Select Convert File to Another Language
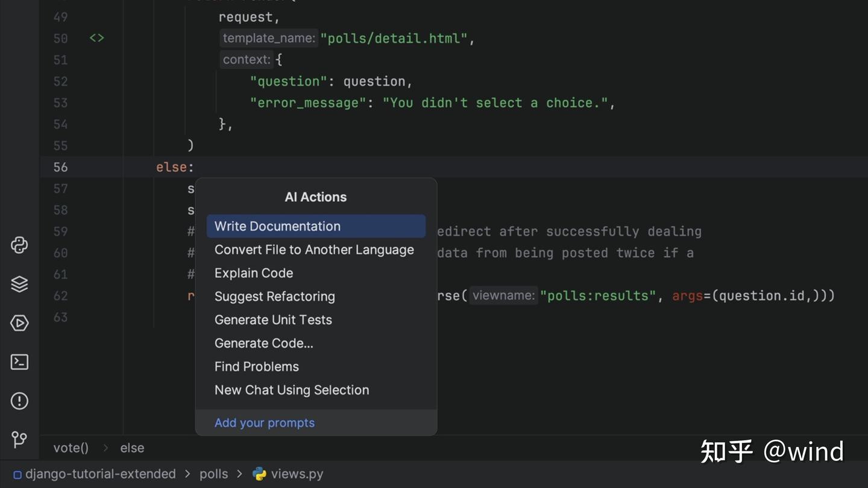The image size is (868, 488). (x=314, y=249)
